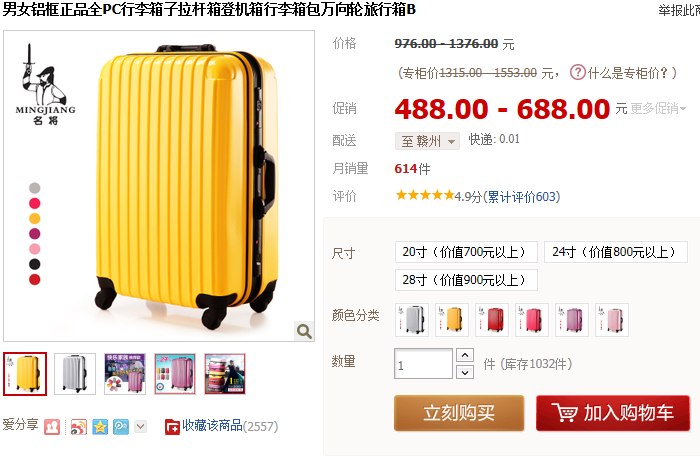Image resolution: width=700 pixels, height=463 pixels.
Task: Click the red favorite folder icon
Action: (172, 427)
